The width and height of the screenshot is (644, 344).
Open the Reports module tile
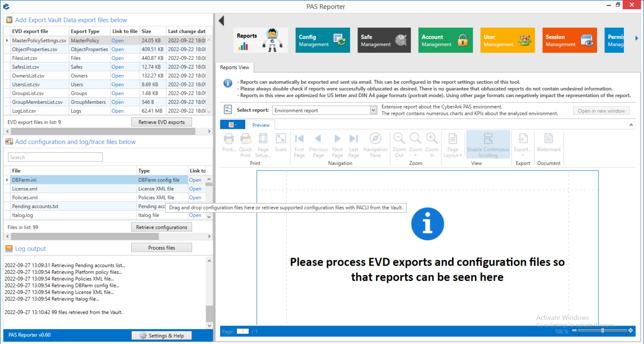click(x=261, y=40)
